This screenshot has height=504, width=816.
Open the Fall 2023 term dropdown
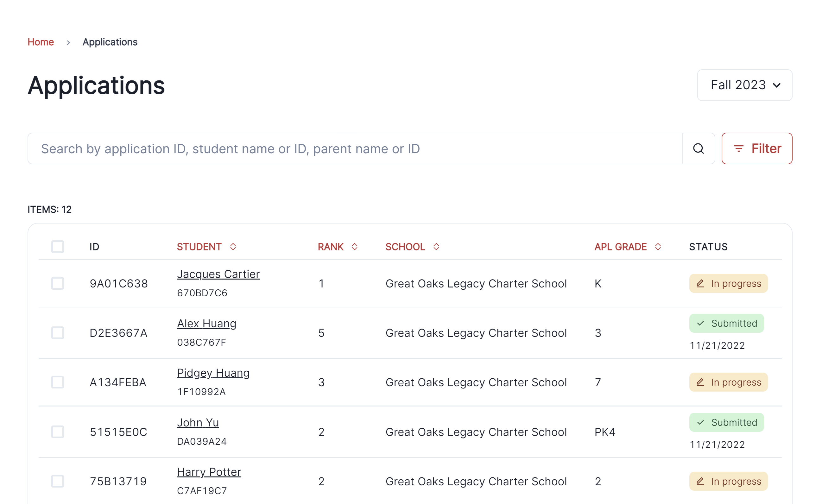[x=744, y=85]
